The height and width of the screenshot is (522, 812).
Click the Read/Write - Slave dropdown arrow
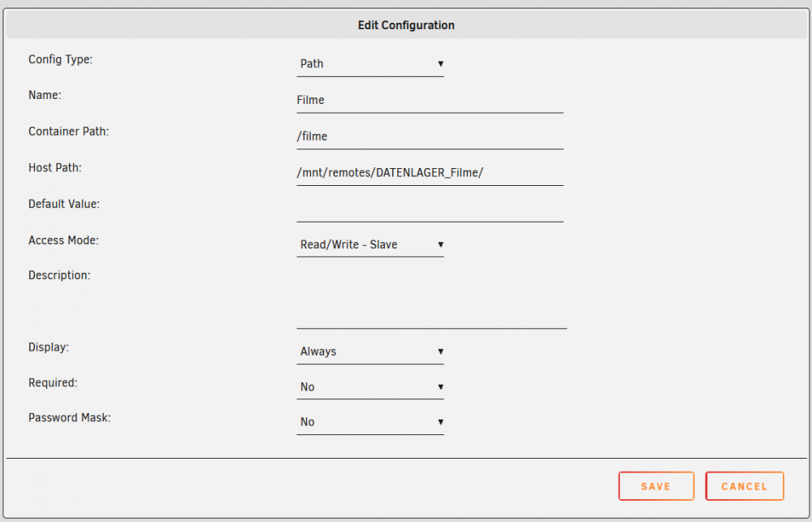pos(440,244)
